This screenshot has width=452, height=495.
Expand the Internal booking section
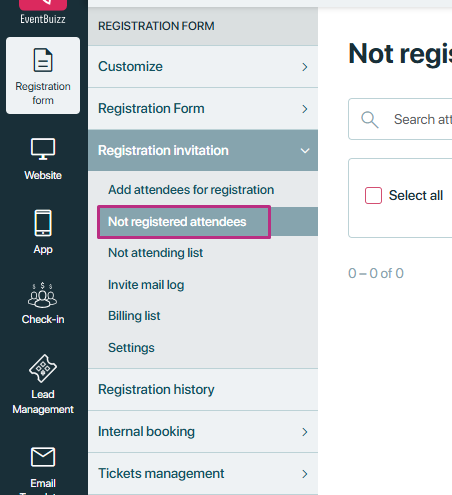point(203,432)
